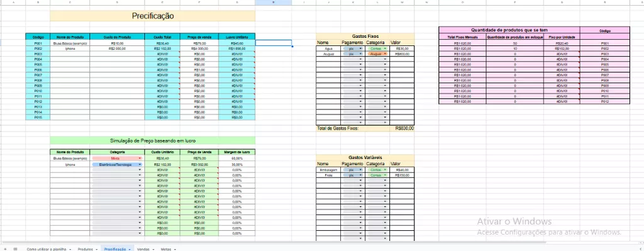The height and width of the screenshot is (251, 644).
Task: Click the Margem de lucro header cell
Action: click(237, 152)
